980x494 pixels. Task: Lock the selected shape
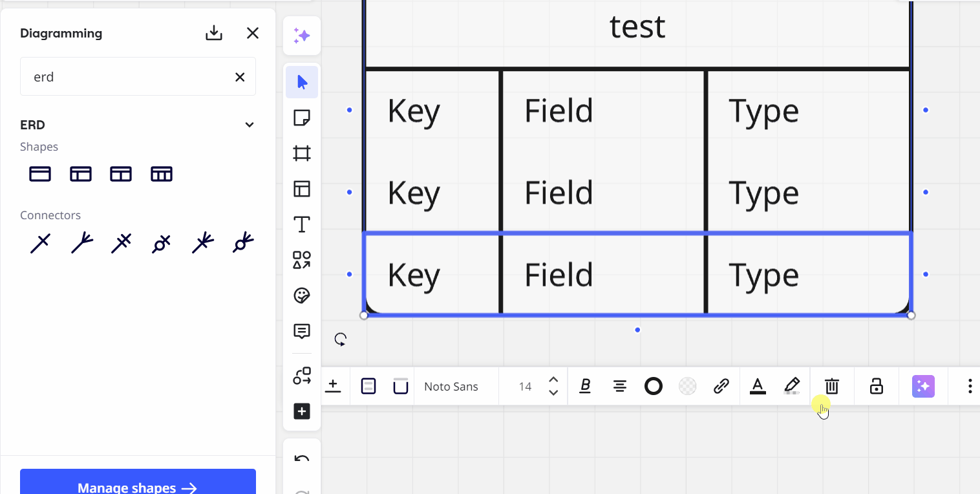[x=876, y=386]
